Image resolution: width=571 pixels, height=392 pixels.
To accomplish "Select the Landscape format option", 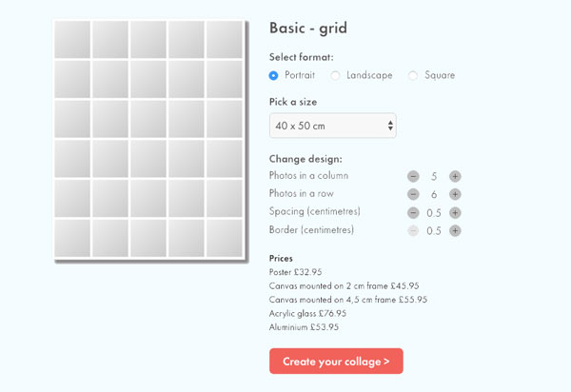I will click(335, 75).
